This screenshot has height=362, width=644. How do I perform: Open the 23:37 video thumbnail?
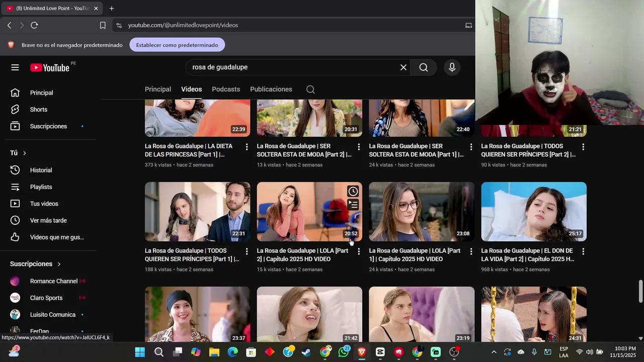[197, 315]
